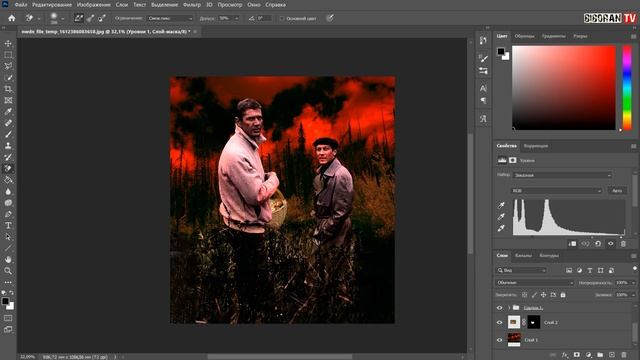Select the Eyedropper tool in the left toolbar
Image resolution: width=640 pixels, height=360 pixels.
[x=8, y=111]
